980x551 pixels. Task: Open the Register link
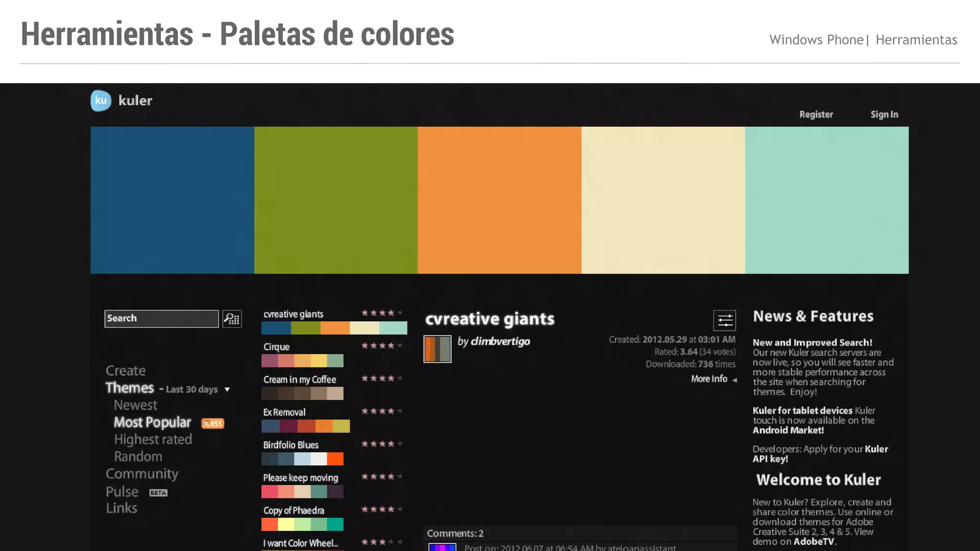(816, 114)
